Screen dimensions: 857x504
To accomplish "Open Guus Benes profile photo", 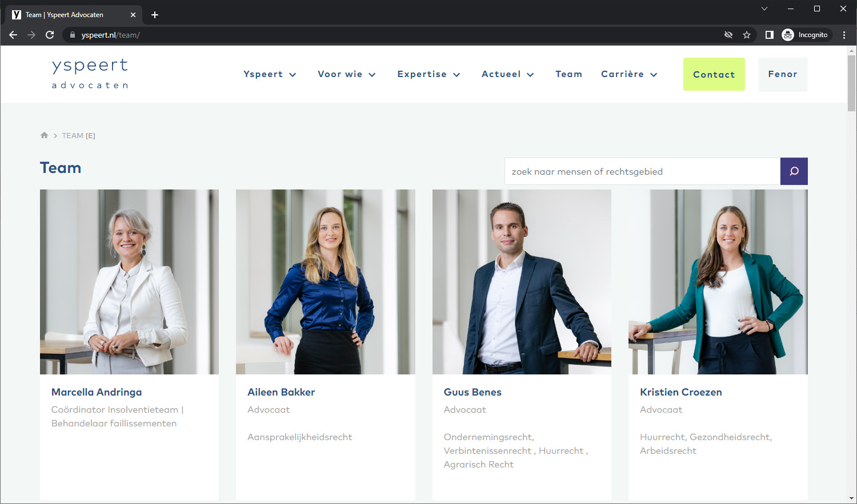I will [x=522, y=282].
